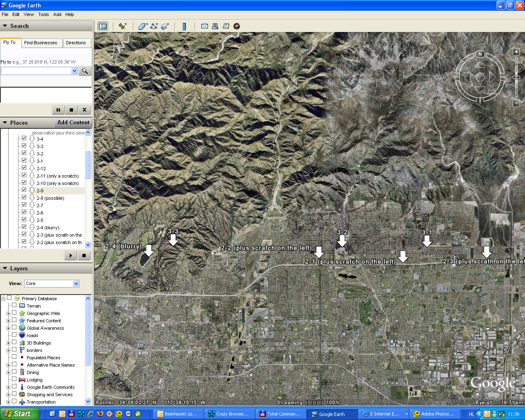Screen dimensions: 525x420
Task: Expand the Dining layer node
Action: click(x=8, y=372)
